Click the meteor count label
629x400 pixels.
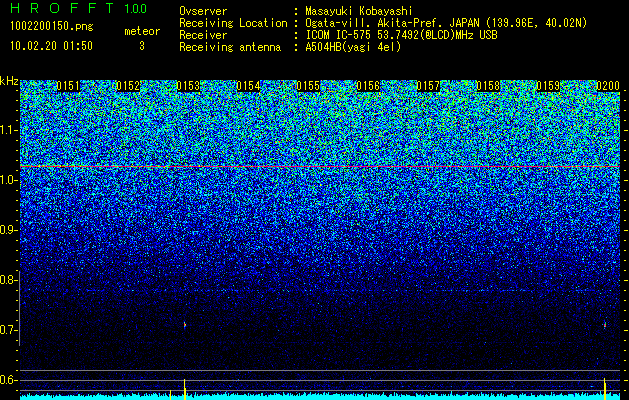pos(142,31)
